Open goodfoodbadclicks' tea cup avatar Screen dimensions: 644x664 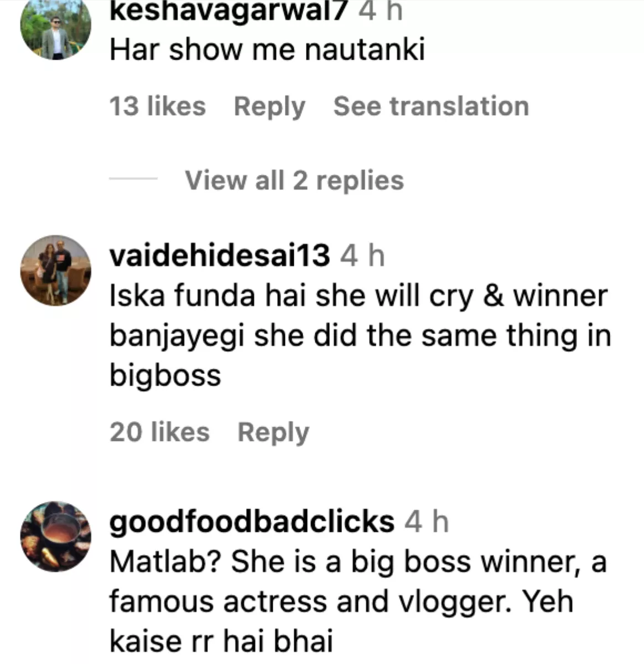click(x=56, y=536)
